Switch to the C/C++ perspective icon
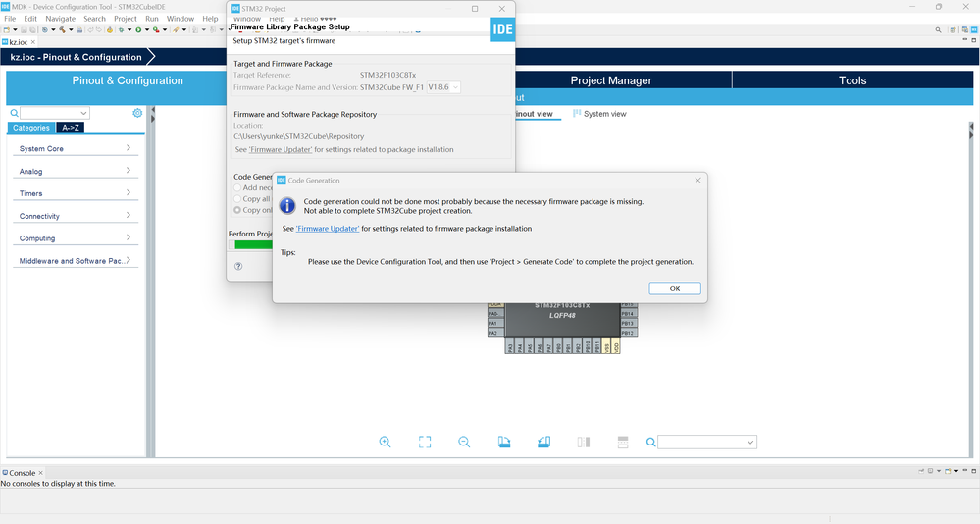Screen dimensions: 980x524 pyautogui.click(x=965, y=30)
